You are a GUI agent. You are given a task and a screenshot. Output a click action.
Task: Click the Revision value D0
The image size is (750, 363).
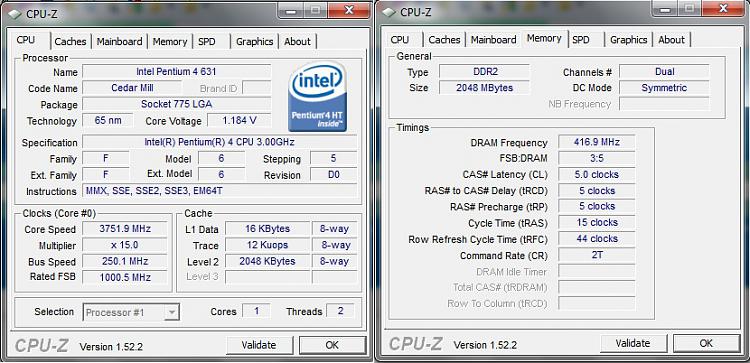pyautogui.click(x=333, y=175)
